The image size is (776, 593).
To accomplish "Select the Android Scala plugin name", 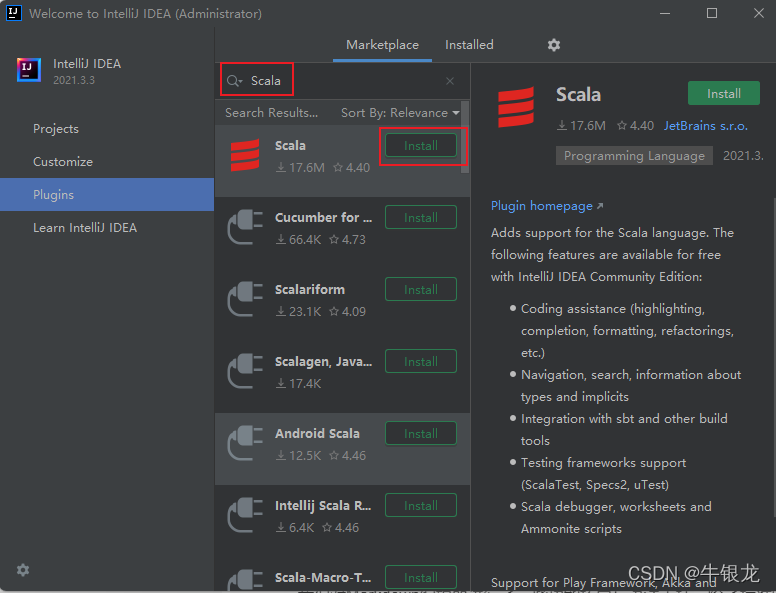I will [x=317, y=434].
